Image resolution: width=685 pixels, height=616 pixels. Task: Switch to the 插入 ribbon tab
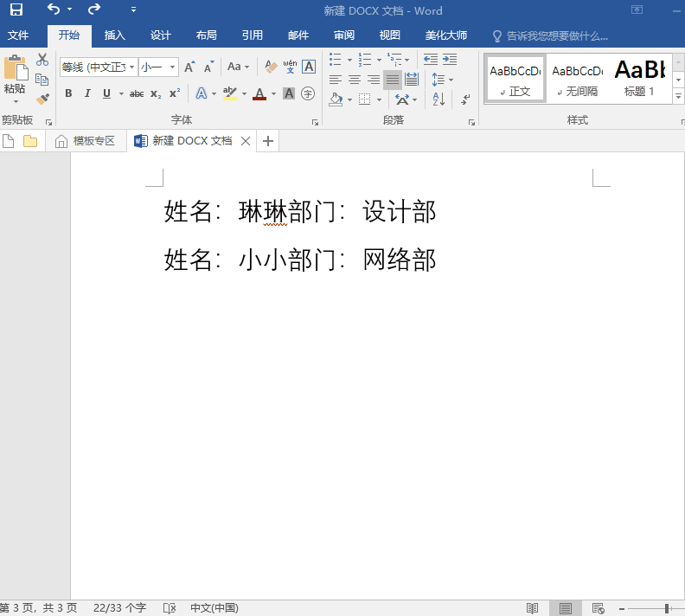pos(115,35)
